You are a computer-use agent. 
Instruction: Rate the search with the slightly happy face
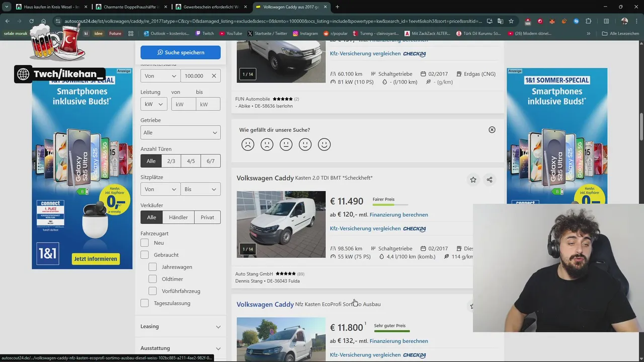click(x=305, y=144)
